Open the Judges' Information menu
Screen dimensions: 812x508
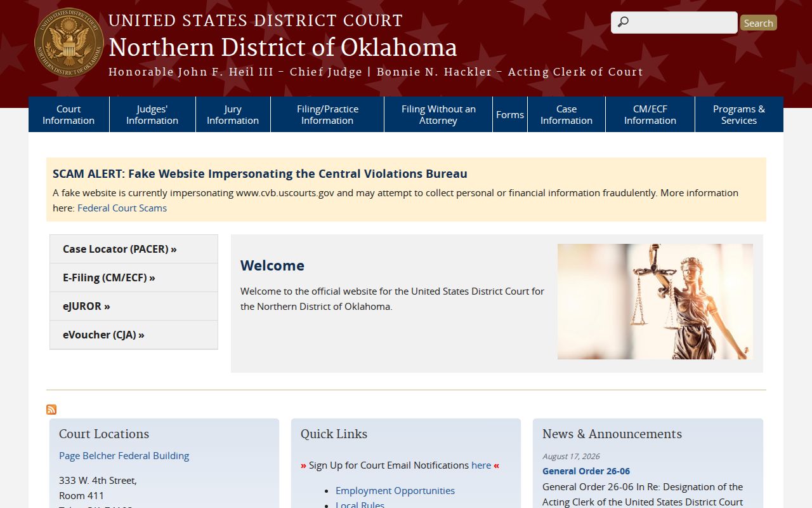pyautogui.click(x=152, y=114)
